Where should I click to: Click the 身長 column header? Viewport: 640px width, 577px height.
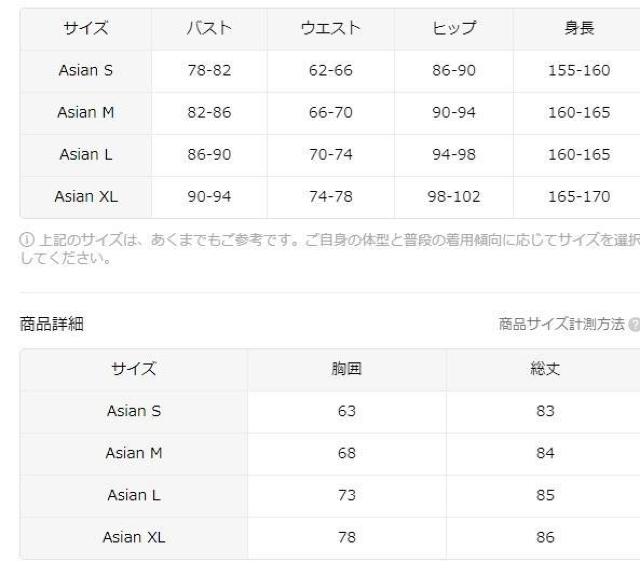tap(578, 29)
